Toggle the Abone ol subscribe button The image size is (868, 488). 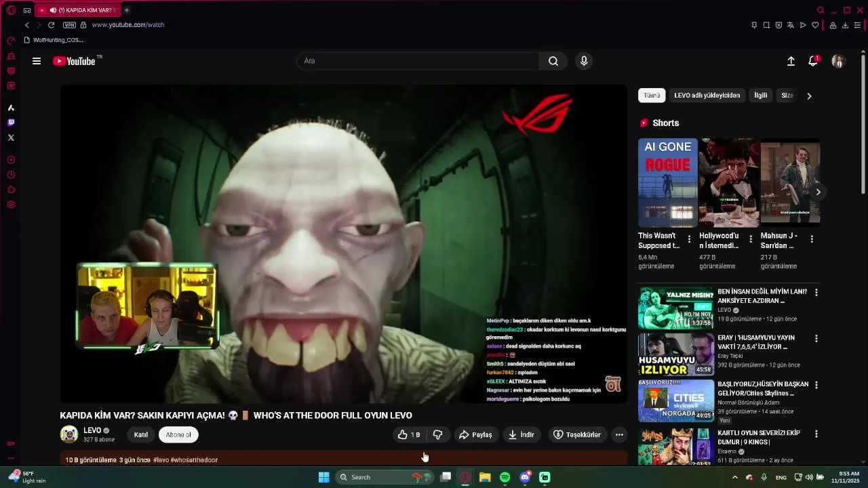click(178, 434)
